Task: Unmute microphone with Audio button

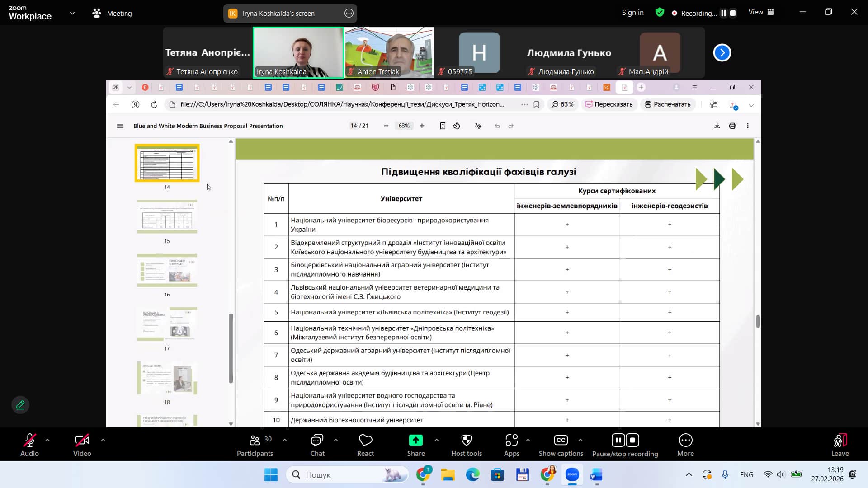Action: [29, 445]
